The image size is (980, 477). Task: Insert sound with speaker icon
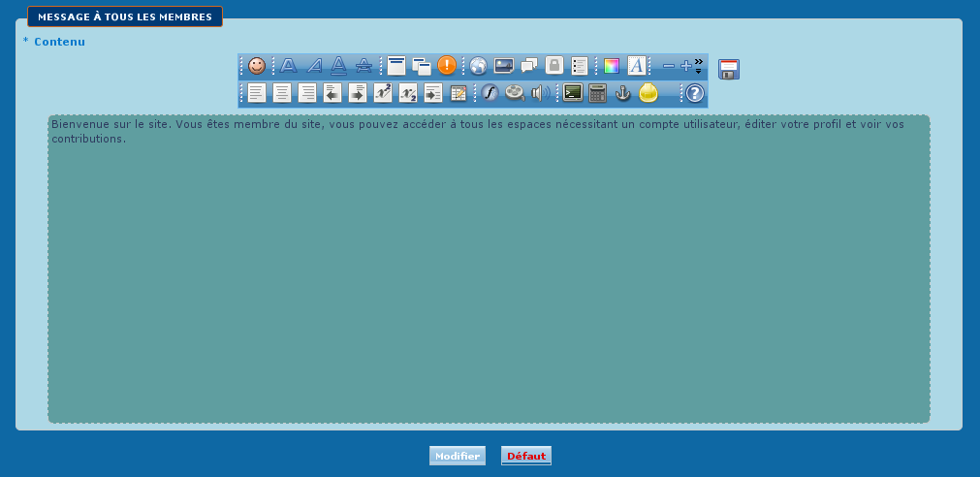[x=541, y=93]
